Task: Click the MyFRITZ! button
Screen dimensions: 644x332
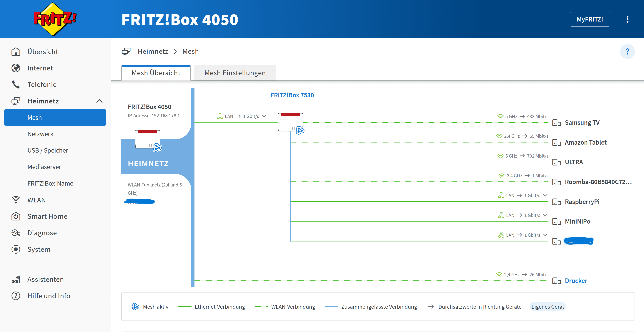Action: 590,19
